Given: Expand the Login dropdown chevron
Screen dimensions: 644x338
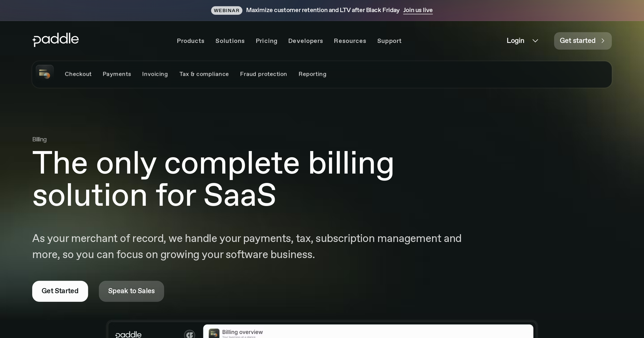Looking at the screenshot, I should [x=535, y=41].
